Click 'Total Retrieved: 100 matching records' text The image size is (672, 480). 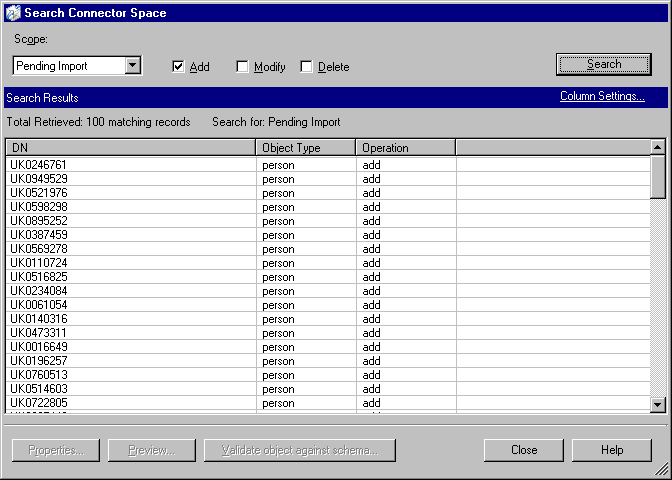click(98, 122)
